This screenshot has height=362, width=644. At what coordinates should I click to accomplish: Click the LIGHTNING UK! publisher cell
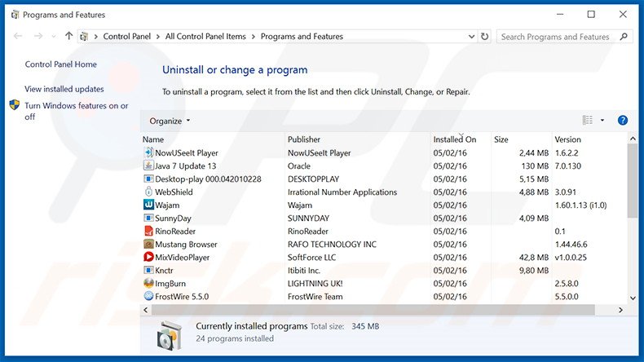point(315,284)
